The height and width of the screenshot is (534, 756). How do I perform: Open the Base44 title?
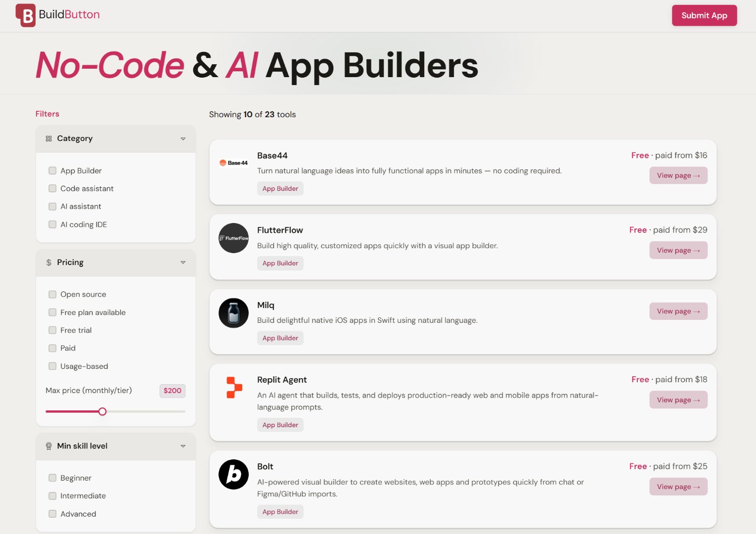(x=272, y=156)
